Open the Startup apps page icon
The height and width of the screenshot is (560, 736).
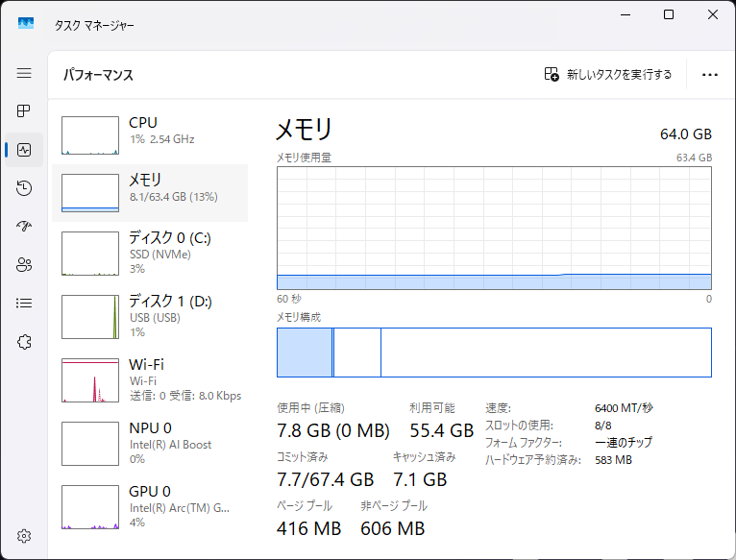click(24, 227)
